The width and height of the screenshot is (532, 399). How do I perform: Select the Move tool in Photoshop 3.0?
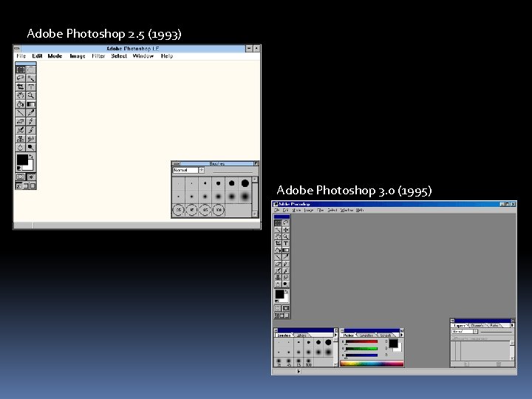286,230
